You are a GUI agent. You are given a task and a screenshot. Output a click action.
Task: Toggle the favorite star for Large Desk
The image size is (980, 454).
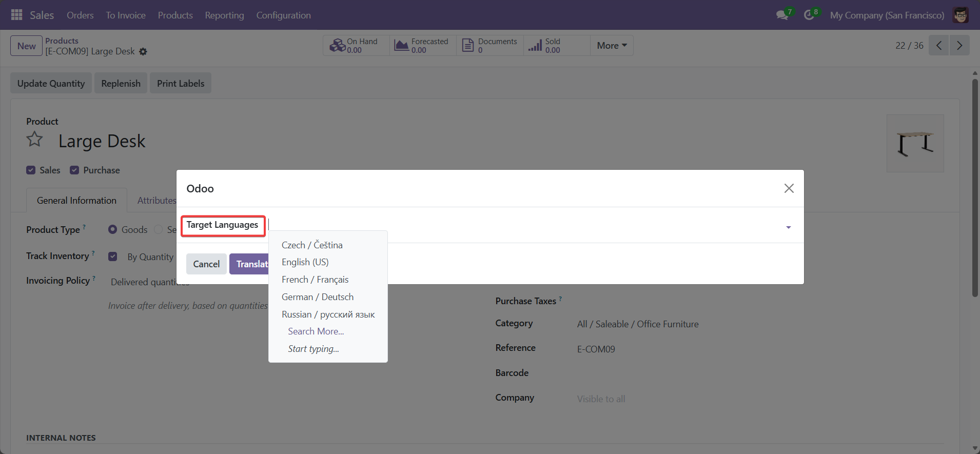pyautogui.click(x=35, y=140)
